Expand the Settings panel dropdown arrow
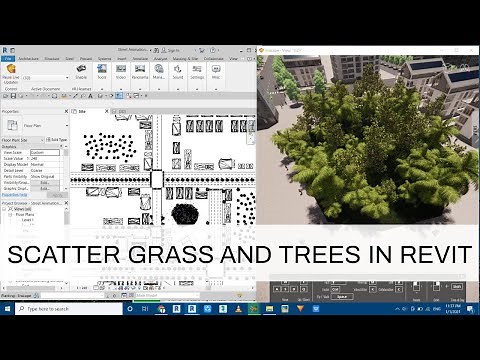 [197, 89]
